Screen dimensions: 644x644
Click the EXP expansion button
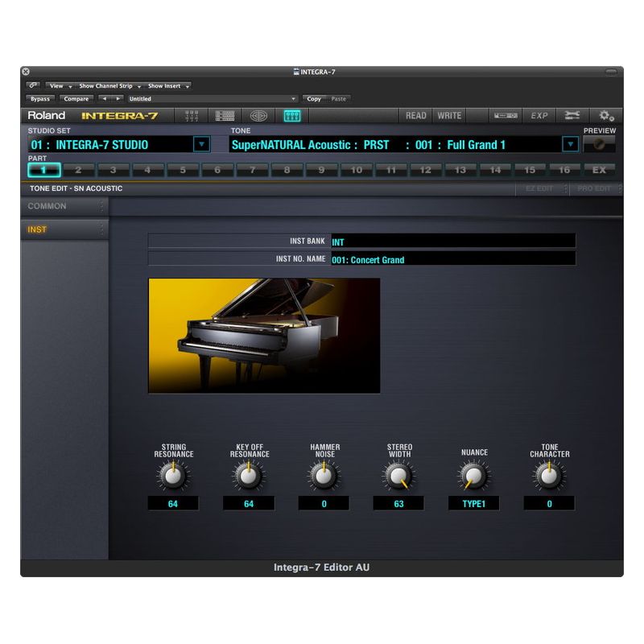pyautogui.click(x=539, y=116)
